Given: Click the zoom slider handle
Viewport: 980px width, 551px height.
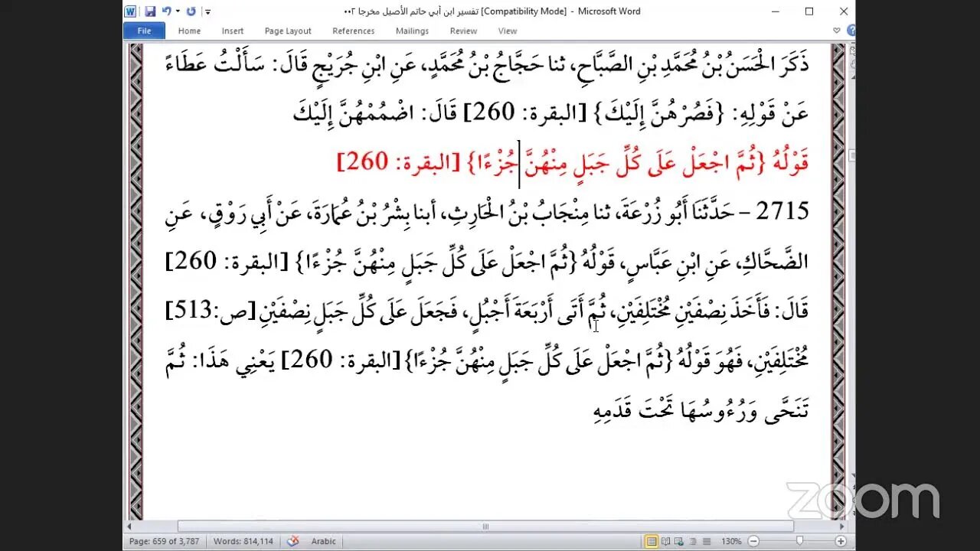Looking at the screenshot, I should click(x=799, y=541).
